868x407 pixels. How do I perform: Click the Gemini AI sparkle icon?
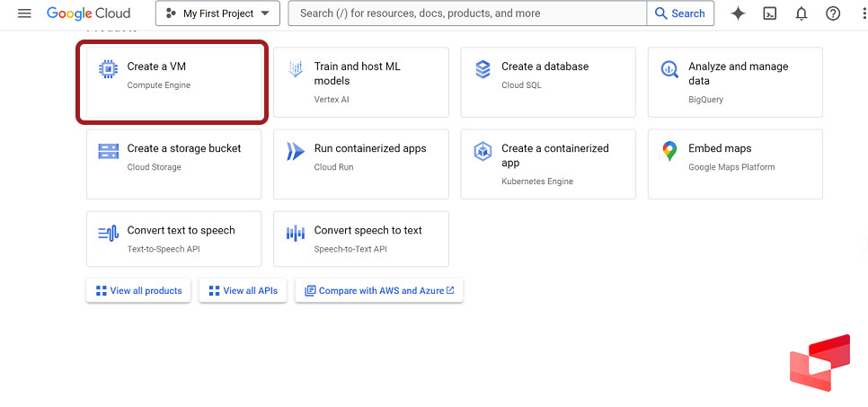pyautogui.click(x=738, y=13)
